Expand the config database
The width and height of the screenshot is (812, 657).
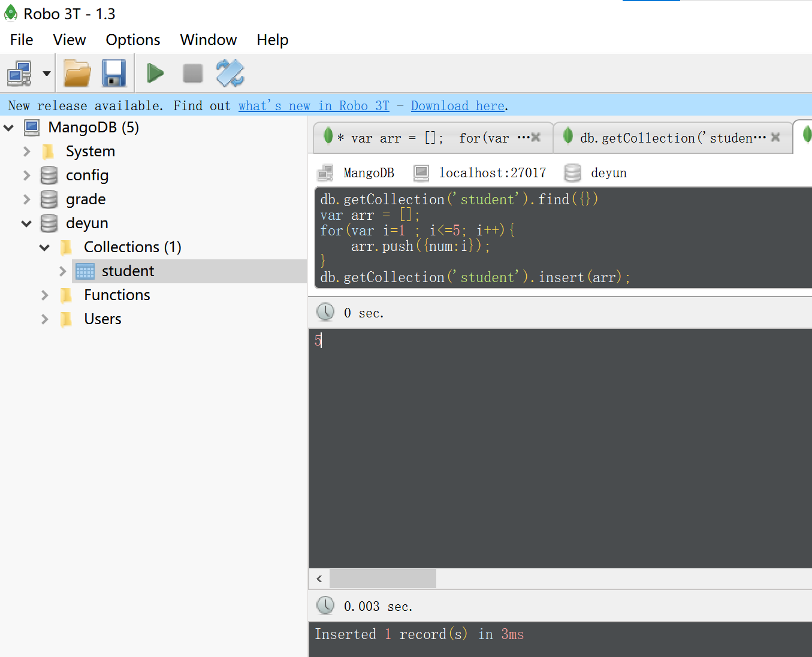point(26,175)
